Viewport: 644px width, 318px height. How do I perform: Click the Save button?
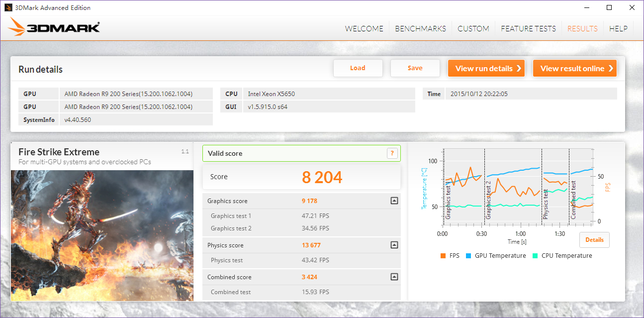[x=415, y=68]
